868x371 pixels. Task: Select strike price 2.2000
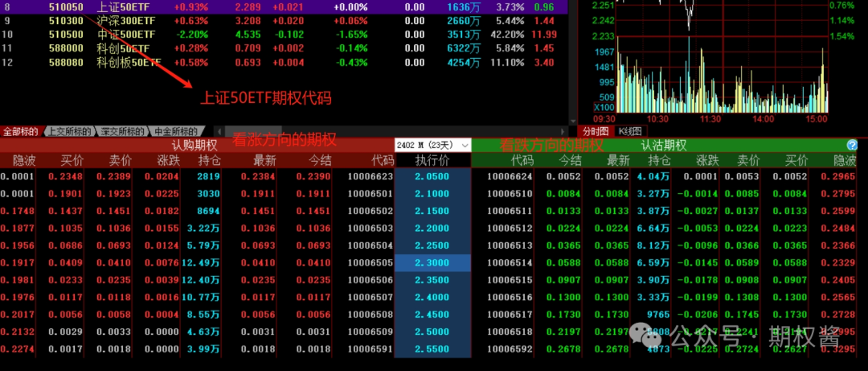tap(432, 229)
